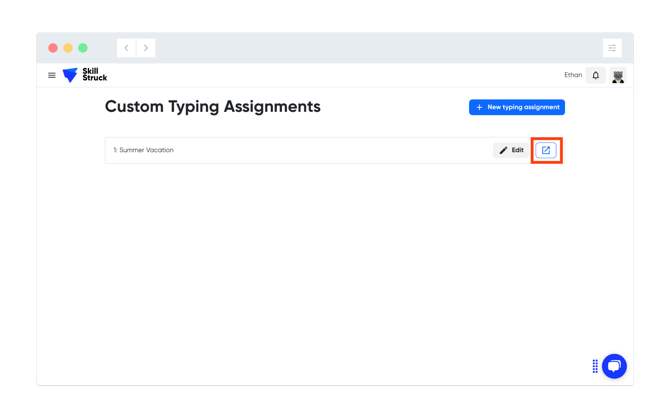
Task: Click the dotted drag handle beside chat
Action: (595, 366)
